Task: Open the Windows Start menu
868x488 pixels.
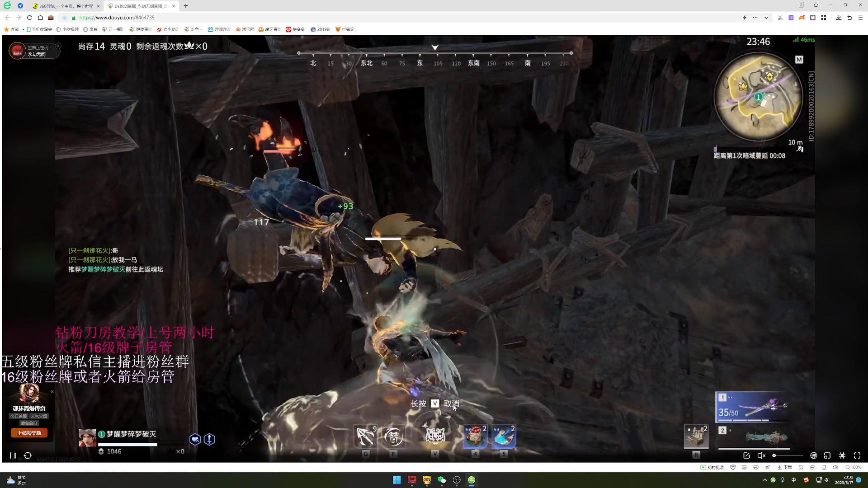Action: point(396,480)
